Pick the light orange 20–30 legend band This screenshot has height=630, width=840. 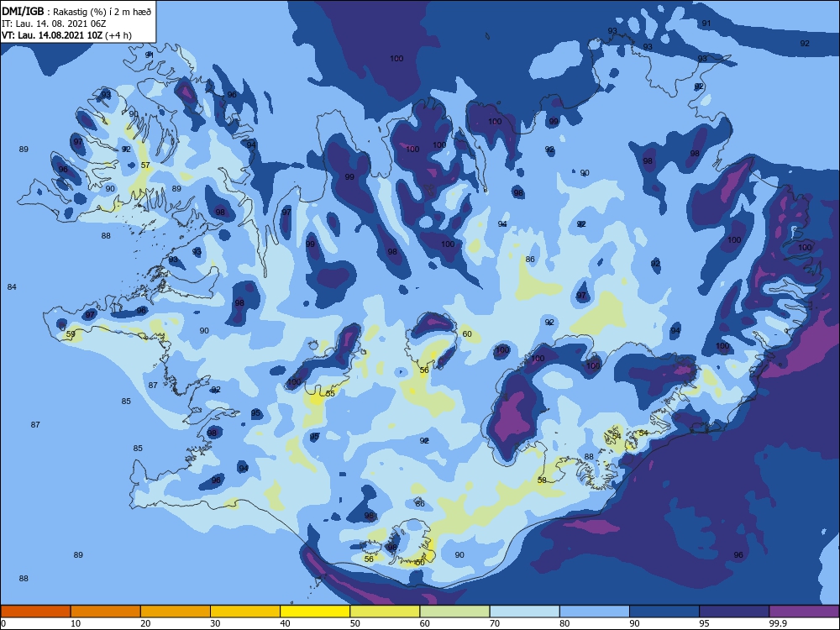coord(176,612)
